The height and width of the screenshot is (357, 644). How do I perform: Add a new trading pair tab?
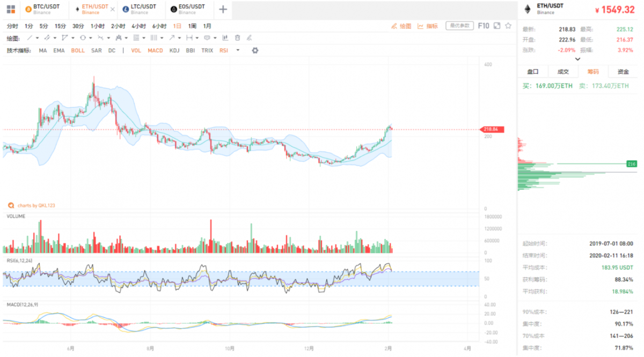click(223, 9)
